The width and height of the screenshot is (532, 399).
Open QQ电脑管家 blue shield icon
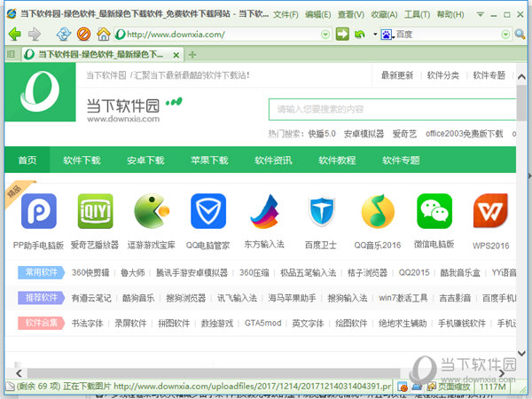tap(208, 211)
